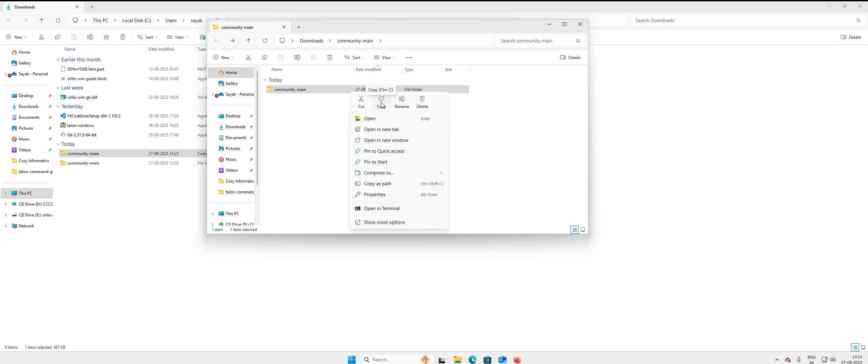Click Forward arrow in community-main window
The width and height of the screenshot is (868, 364).
coord(232,41)
